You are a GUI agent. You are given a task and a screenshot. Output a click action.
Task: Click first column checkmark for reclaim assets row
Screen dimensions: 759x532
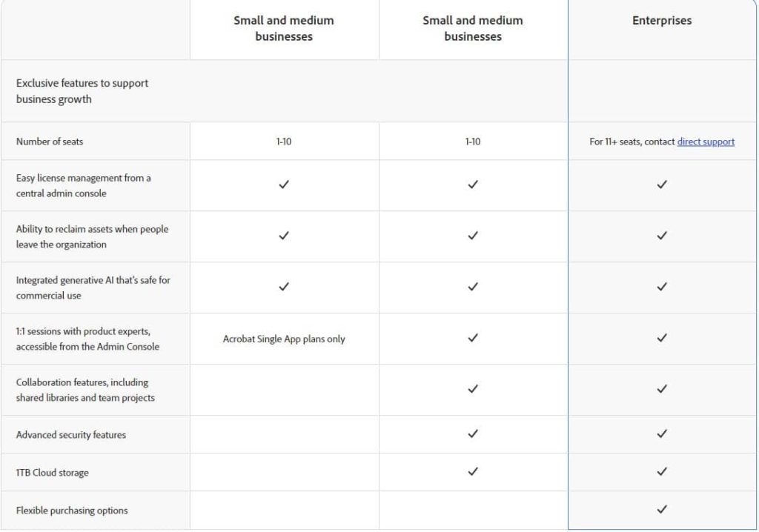284,236
